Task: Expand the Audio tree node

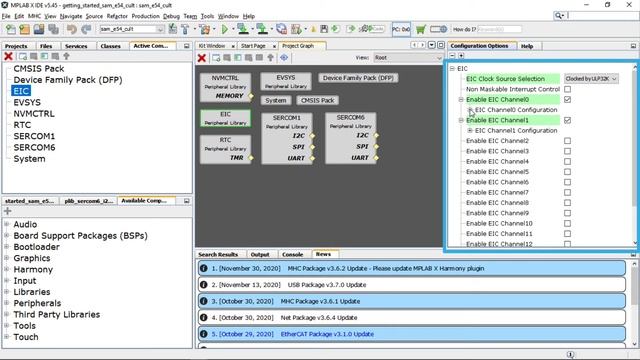Action: pos(7,224)
